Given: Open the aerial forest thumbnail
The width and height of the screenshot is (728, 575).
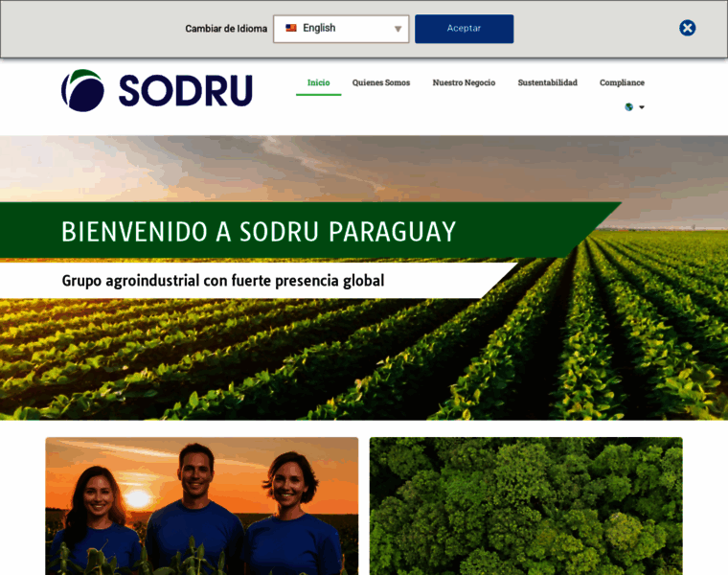Looking at the screenshot, I should tap(526, 506).
